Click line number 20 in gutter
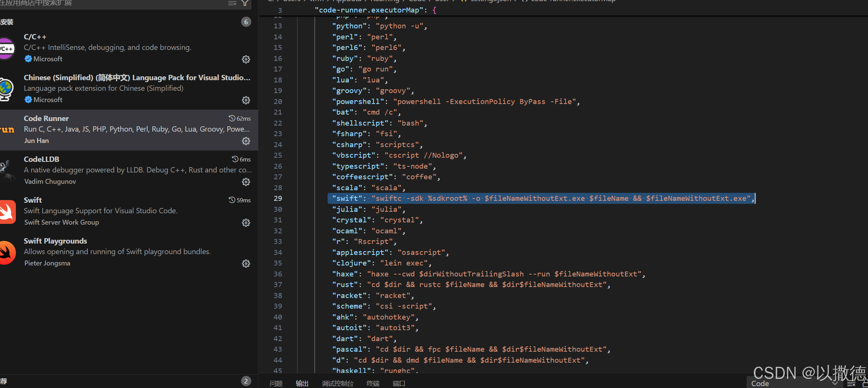 click(278, 102)
